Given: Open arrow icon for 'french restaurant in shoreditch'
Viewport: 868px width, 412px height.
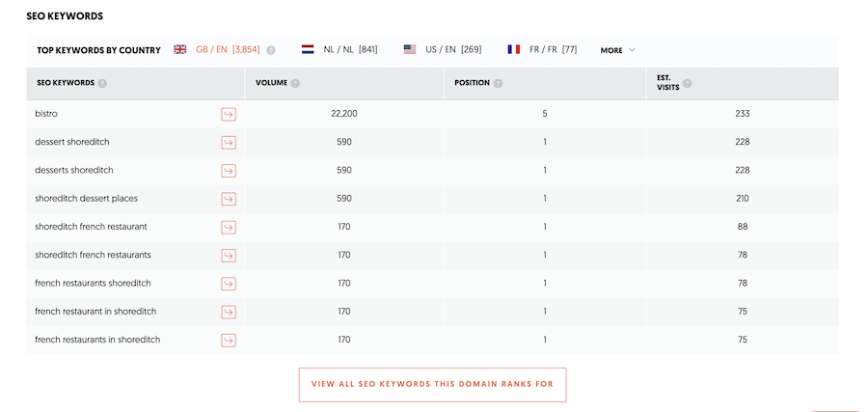Looking at the screenshot, I should coord(229,312).
